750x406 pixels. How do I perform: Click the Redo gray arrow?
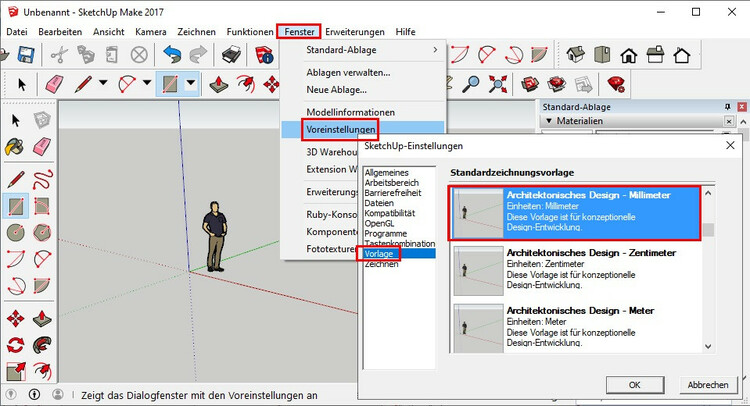point(198,55)
